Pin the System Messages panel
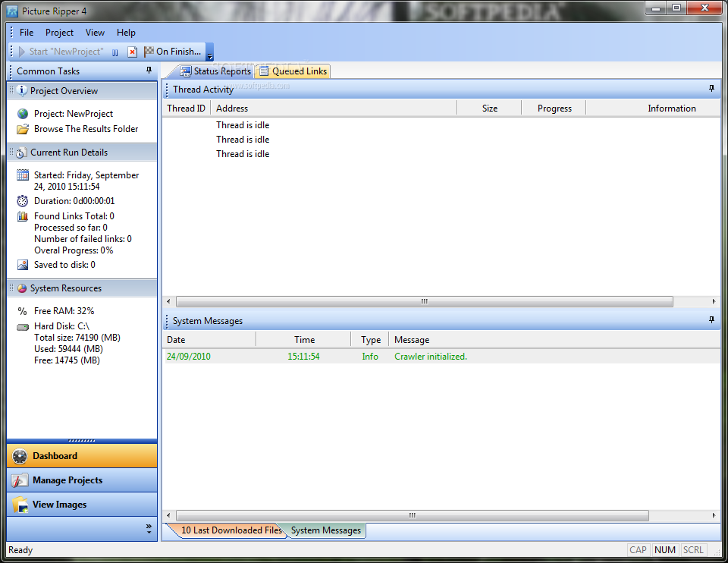The image size is (728, 563). tap(711, 319)
